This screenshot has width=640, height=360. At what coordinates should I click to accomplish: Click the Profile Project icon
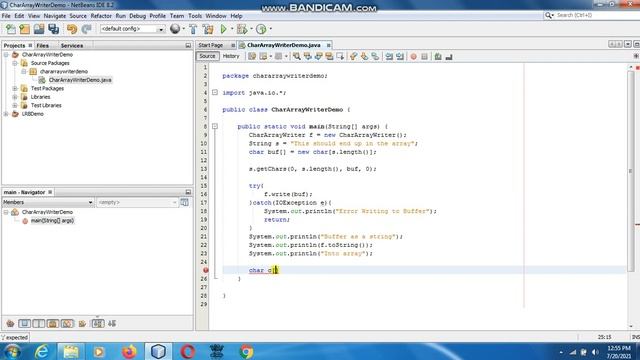[x=261, y=29]
